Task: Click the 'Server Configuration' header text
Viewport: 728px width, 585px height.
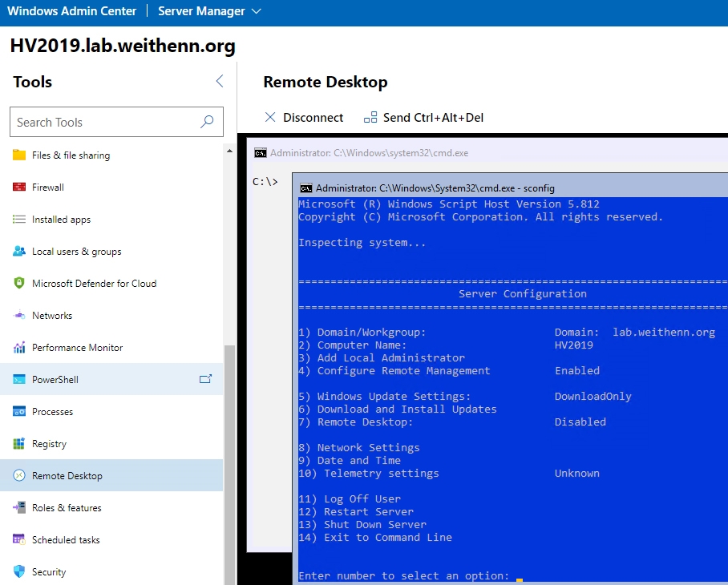Action: click(522, 293)
